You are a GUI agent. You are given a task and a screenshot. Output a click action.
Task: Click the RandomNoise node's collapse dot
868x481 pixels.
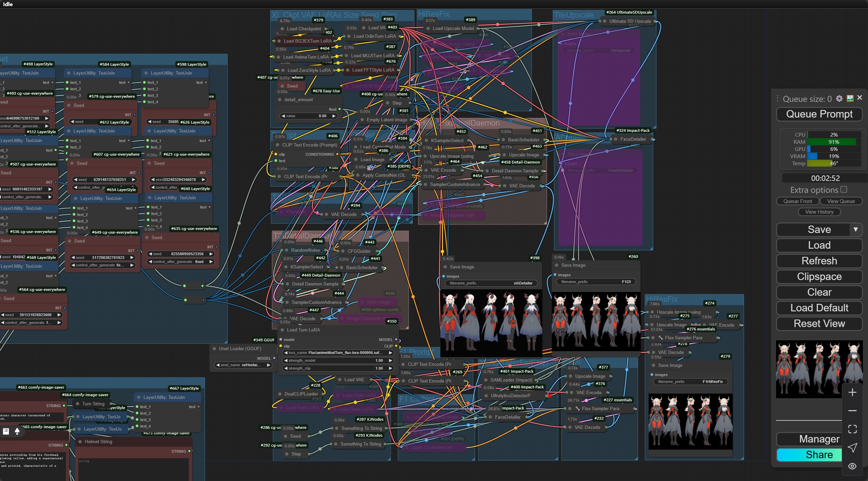[286, 250]
